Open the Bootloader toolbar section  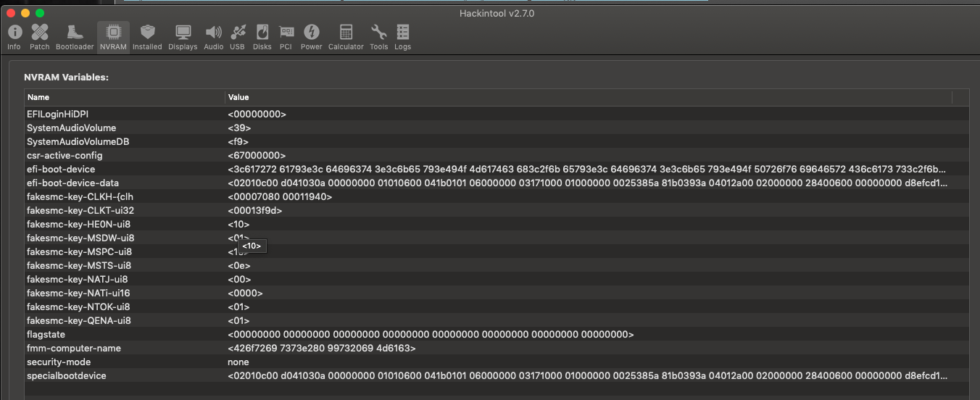(75, 37)
